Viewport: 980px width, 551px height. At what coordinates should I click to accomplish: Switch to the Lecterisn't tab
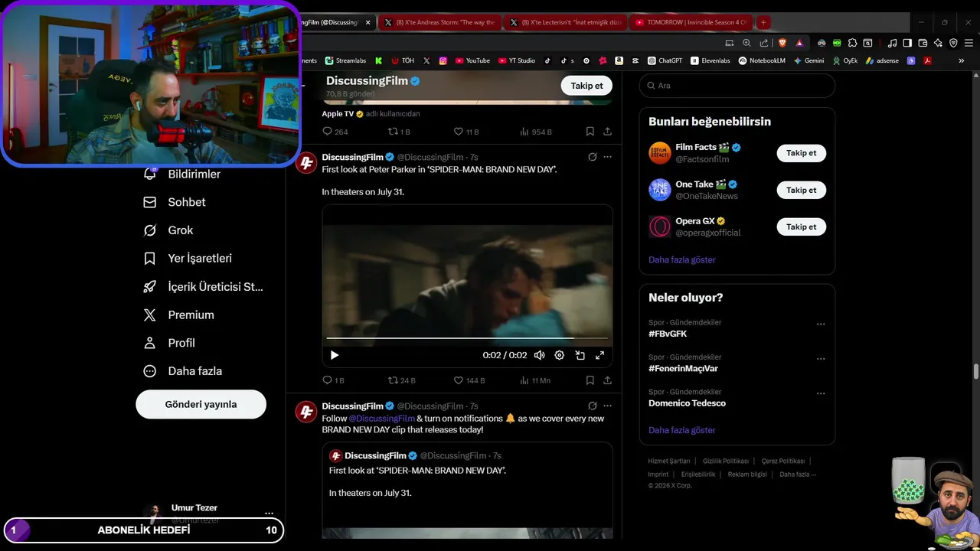point(565,22)
